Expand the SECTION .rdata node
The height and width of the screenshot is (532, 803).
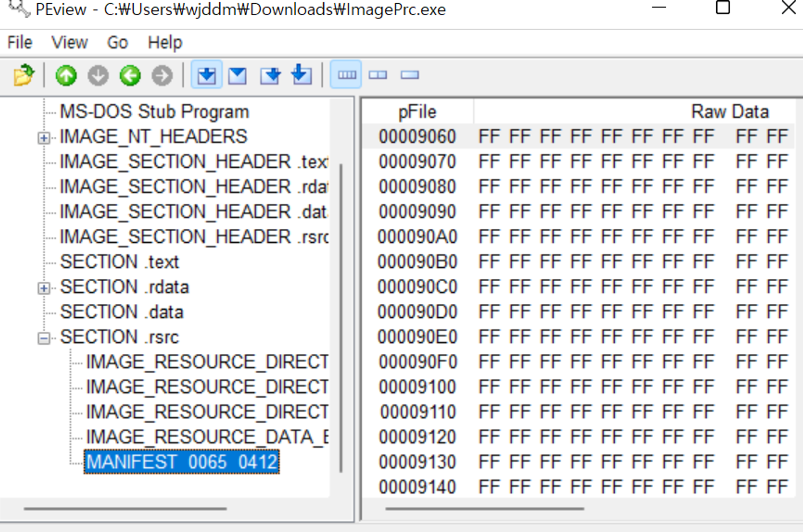pos(44,288)
